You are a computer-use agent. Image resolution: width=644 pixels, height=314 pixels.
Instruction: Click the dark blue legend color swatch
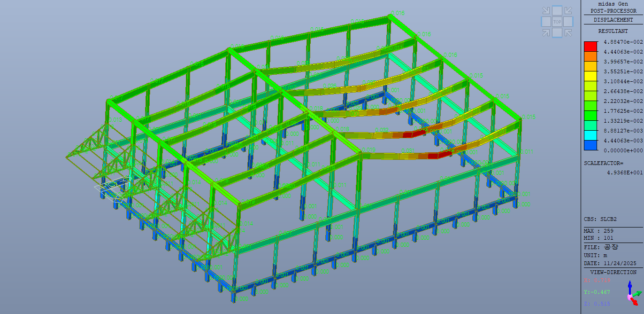[590, 145]
